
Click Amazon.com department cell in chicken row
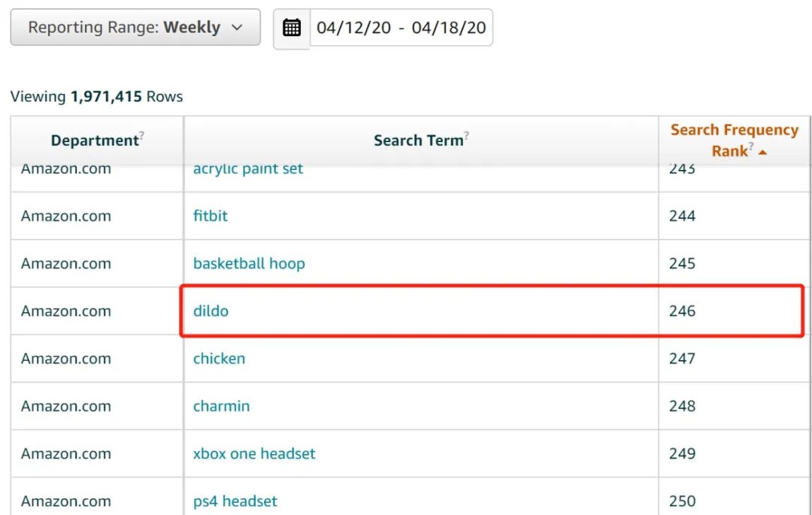(66, 359)
